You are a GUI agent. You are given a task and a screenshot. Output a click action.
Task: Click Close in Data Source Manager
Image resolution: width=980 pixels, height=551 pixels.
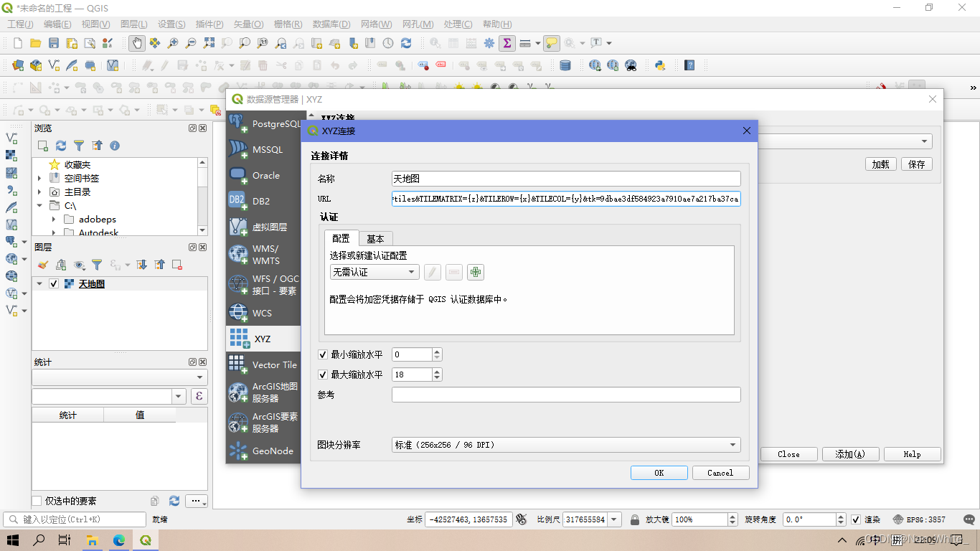tap(788, 454)
